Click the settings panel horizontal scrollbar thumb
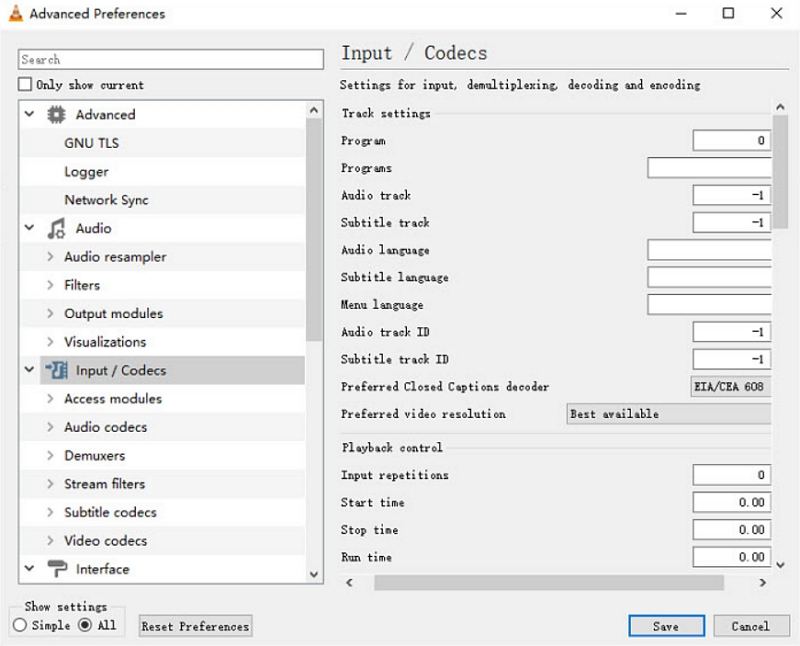This screenshot has height=646, width=800. 548,582
